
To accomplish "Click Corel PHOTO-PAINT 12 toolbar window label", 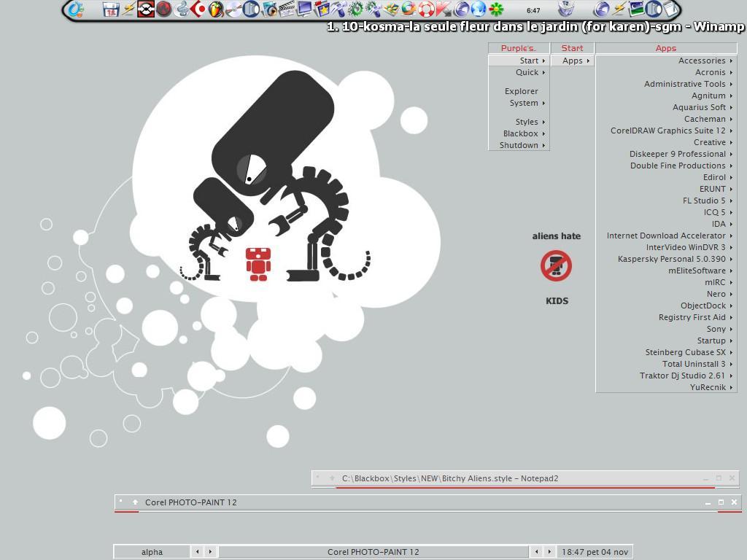I will click(x=373, y=552).
